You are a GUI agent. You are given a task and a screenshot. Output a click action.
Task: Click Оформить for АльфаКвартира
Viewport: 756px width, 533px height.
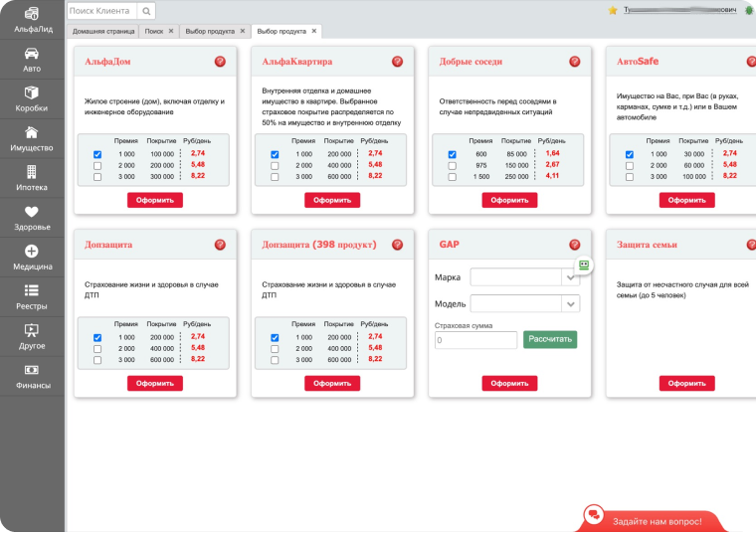(x=332, y=200)
